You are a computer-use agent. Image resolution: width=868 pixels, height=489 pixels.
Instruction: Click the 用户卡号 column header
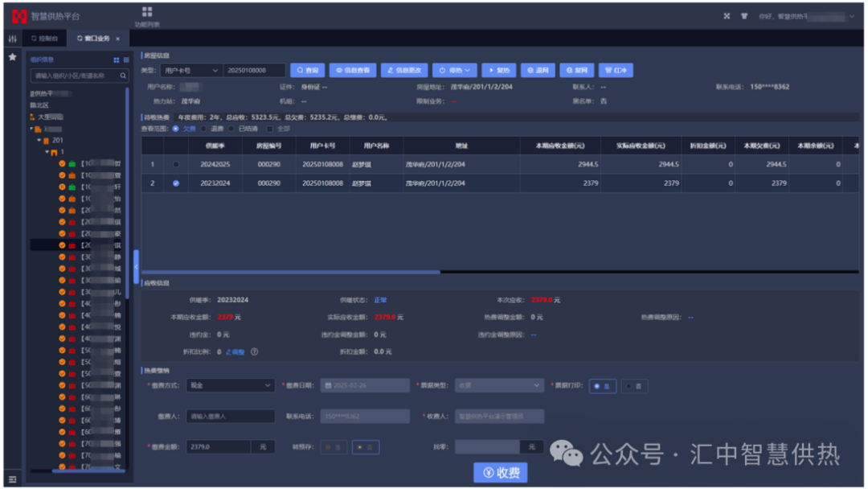point(322,146)
